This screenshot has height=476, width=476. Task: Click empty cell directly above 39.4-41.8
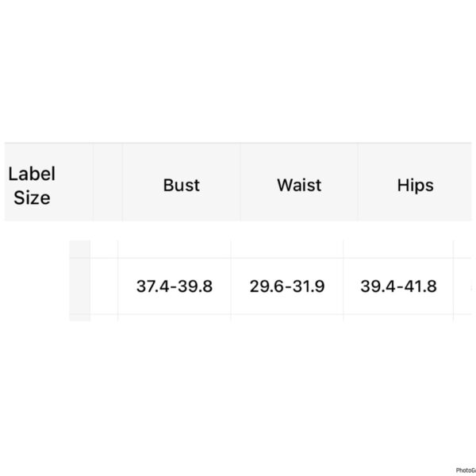[398, 249]
